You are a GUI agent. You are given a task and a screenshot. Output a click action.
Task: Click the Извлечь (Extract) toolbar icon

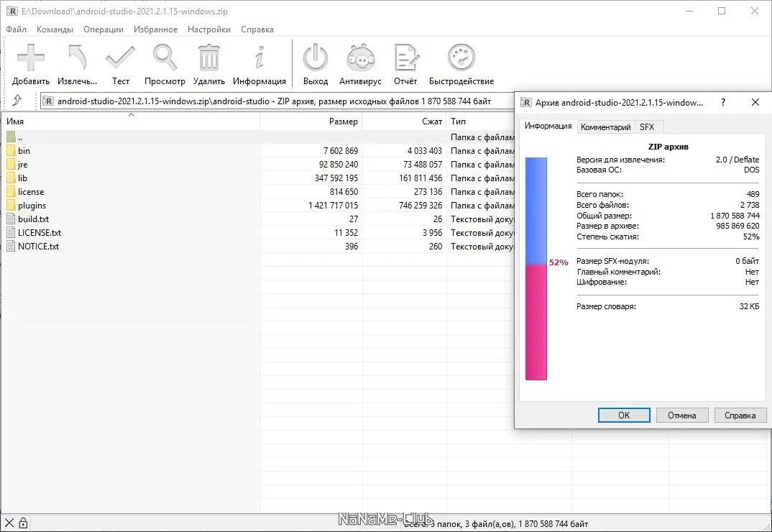[x=78, y=58]
